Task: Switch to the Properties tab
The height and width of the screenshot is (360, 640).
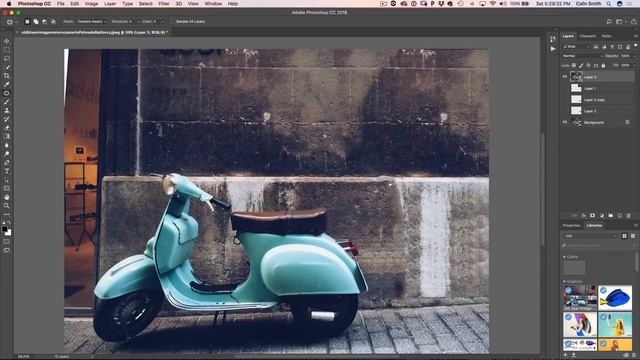Action: [x=571, y=225]
